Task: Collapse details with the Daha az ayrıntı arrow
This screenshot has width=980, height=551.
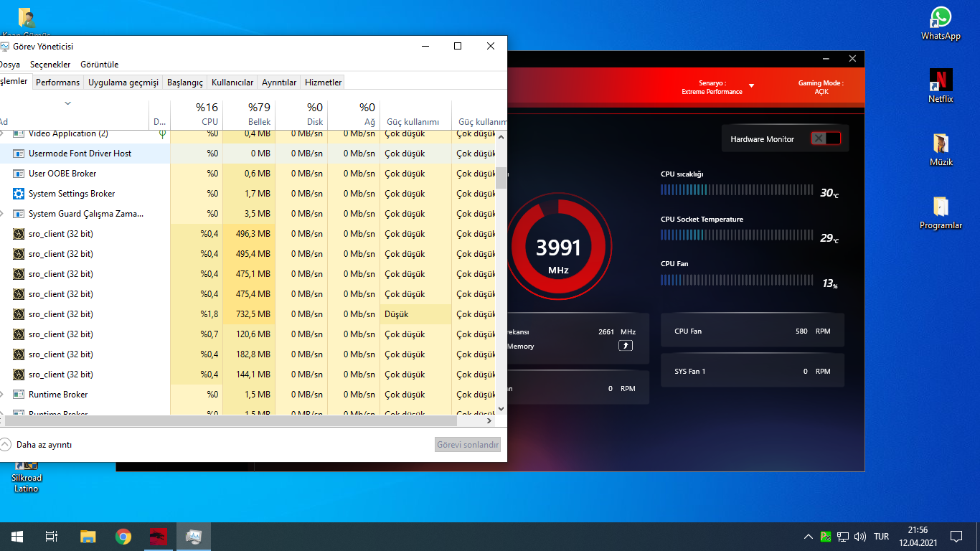Action: pos(6,445)
